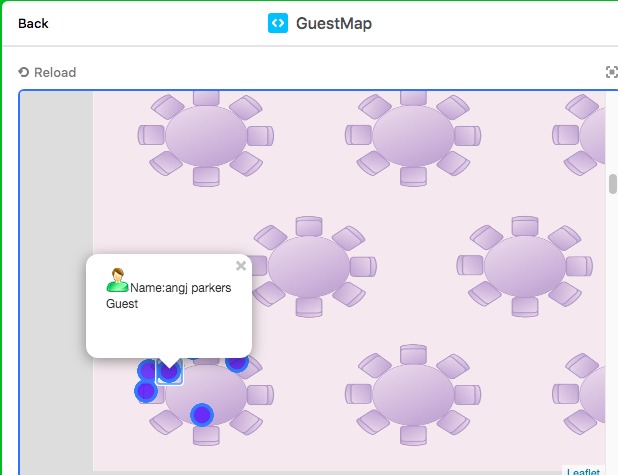
Task: Click the fullscreen focus icon
Action: click(x=611, y=72)
